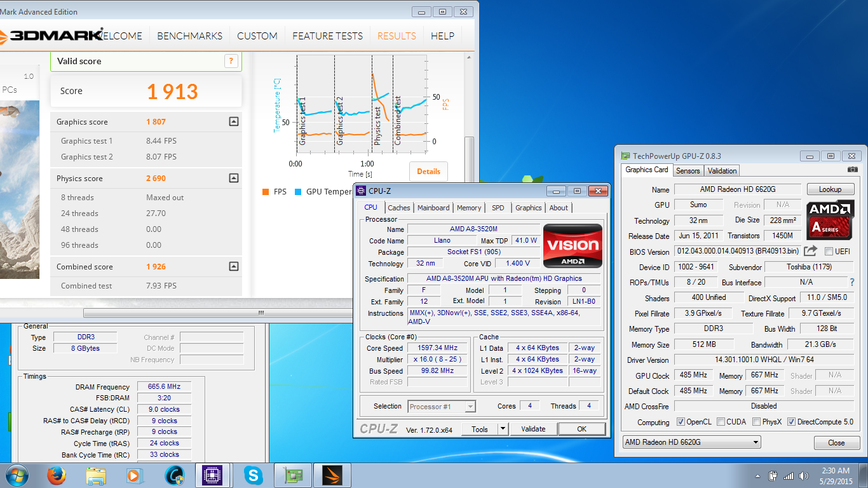868x488 pixels.
Task: Open the Windows Start menu
Action: point(17,475)
